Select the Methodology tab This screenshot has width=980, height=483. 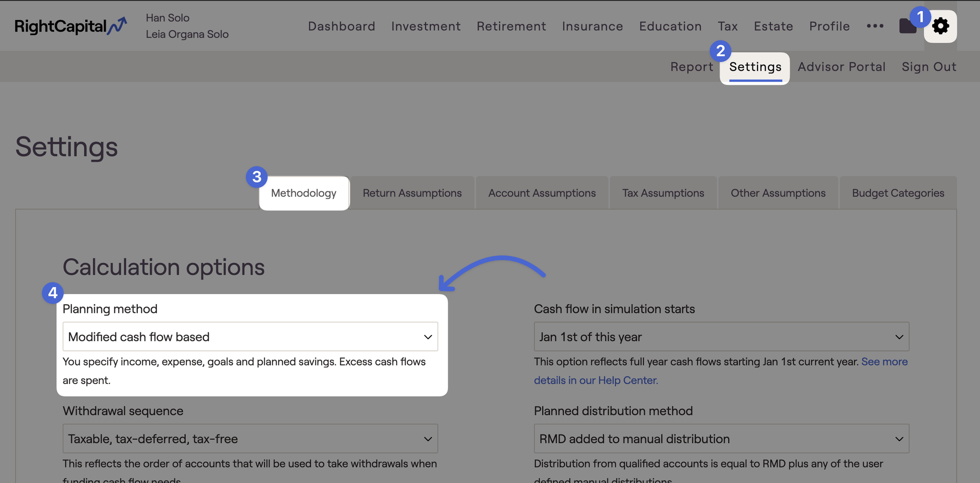pos(304,193)
